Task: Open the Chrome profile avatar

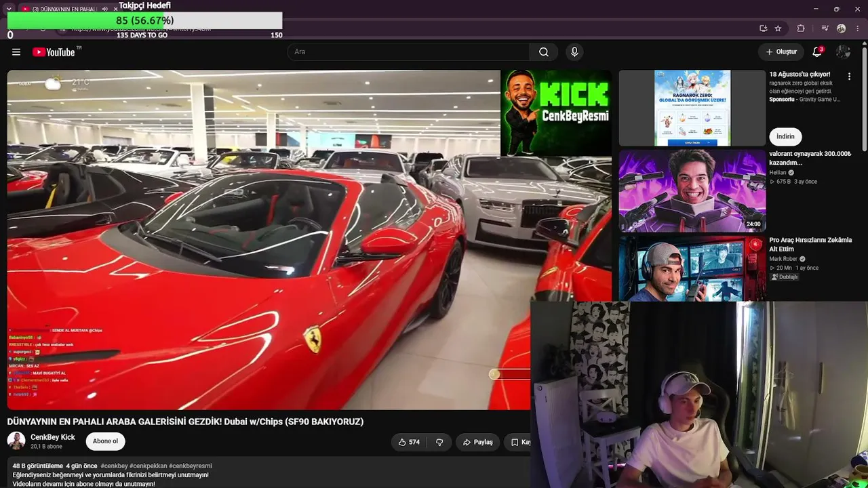Action: [842, 28]
